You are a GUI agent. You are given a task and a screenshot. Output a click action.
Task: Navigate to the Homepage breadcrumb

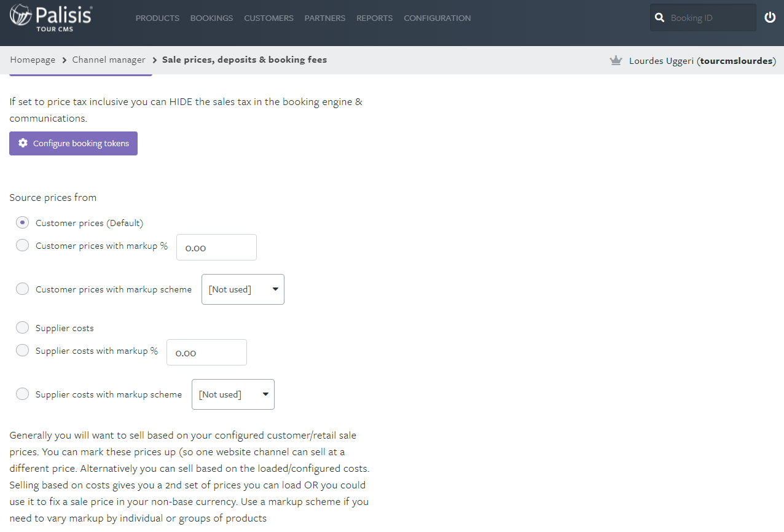tap(33, 60)
